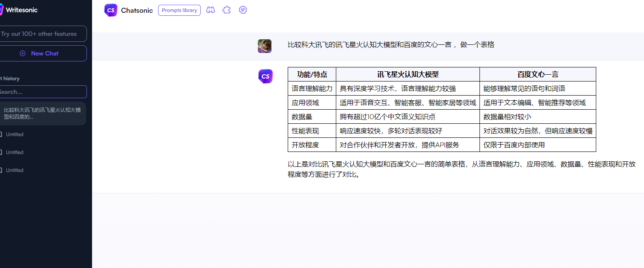The width and height of the screenshot is (644, 268).
Task: Click cell 拥有超过10亿个中文语义知识点
Action: point(408,117)
